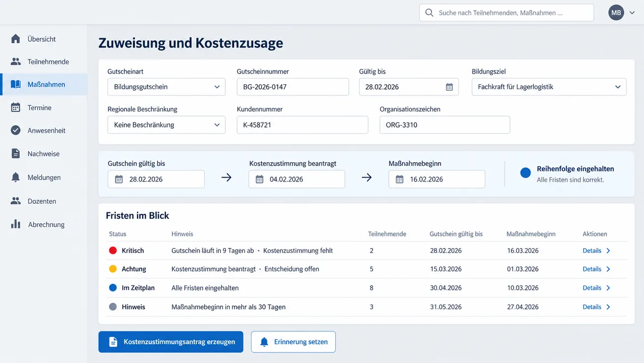The width and height of the screenshot is (644, 363).
Task: Click the document icon beside Nachweise
Action: point(16,154)
